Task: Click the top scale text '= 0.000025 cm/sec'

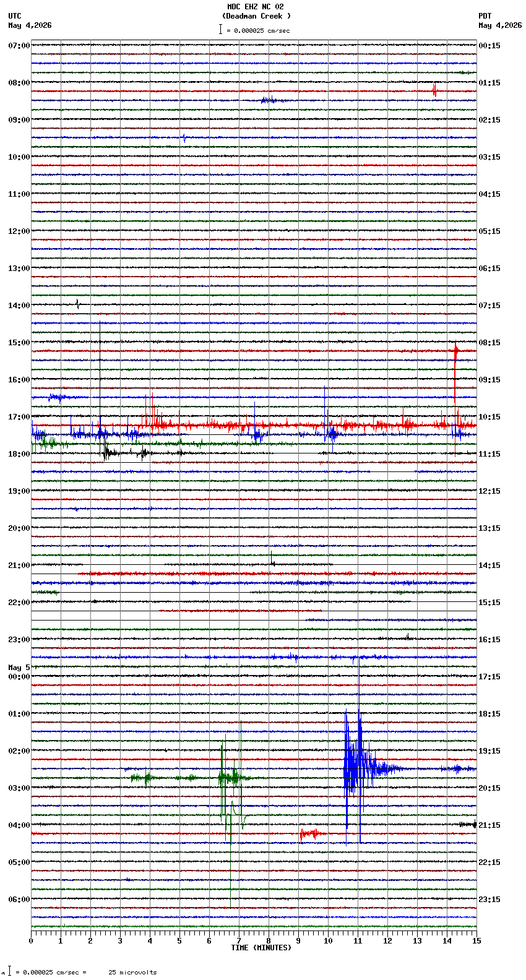Action: (x=258, y=30)
